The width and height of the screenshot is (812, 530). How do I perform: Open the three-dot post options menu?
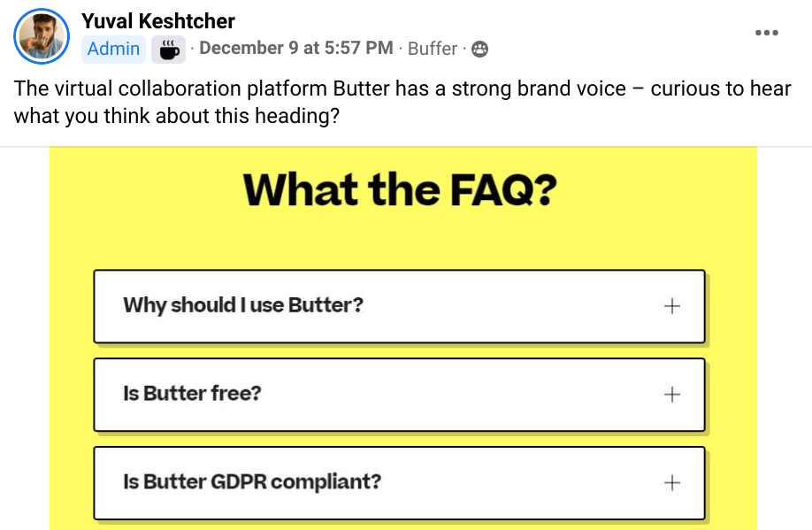coord(766,33)
